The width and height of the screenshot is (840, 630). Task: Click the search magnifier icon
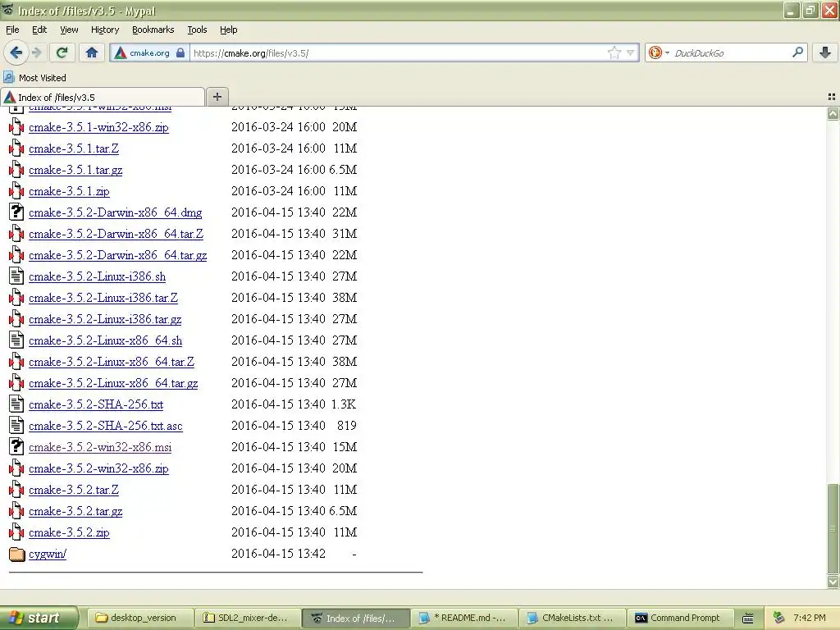tap(797, 52)
